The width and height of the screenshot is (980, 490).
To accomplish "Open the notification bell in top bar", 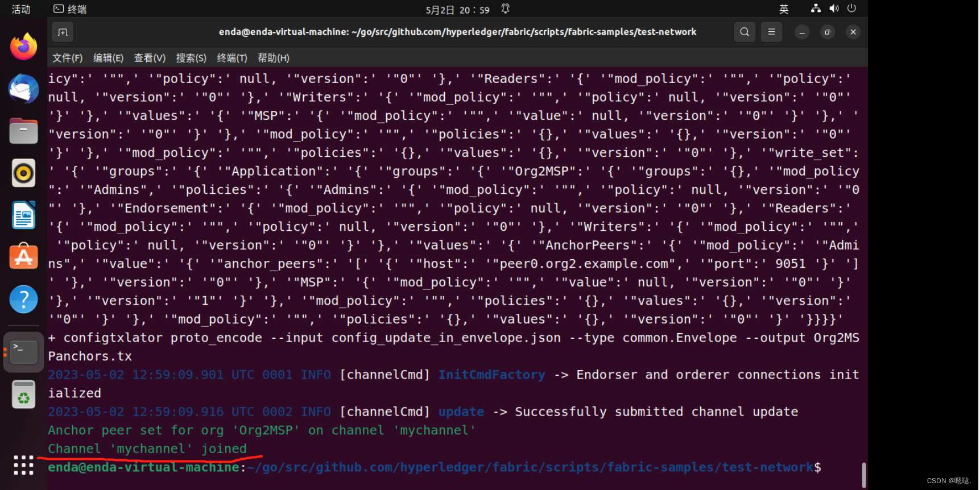I will [505, 9].
